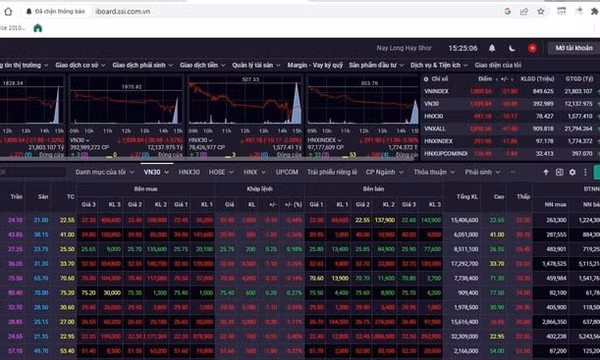Click the address bar URL iboard.ssi.com.vn

[123, 11]
